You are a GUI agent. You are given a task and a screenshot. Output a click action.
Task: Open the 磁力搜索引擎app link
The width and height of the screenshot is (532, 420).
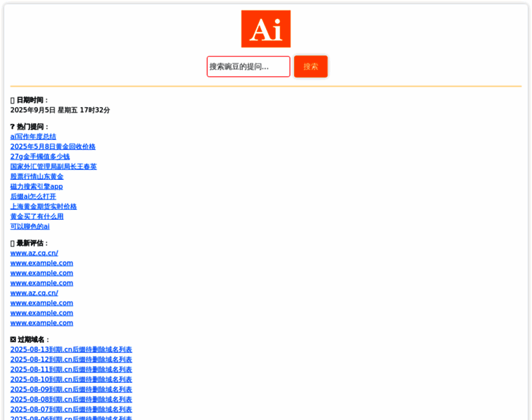tap(36, 187)
